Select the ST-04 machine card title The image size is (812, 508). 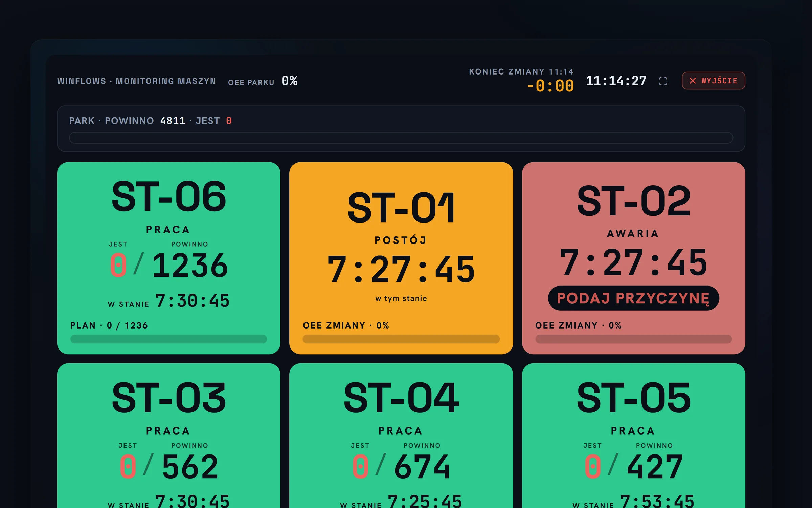(401, 398)
